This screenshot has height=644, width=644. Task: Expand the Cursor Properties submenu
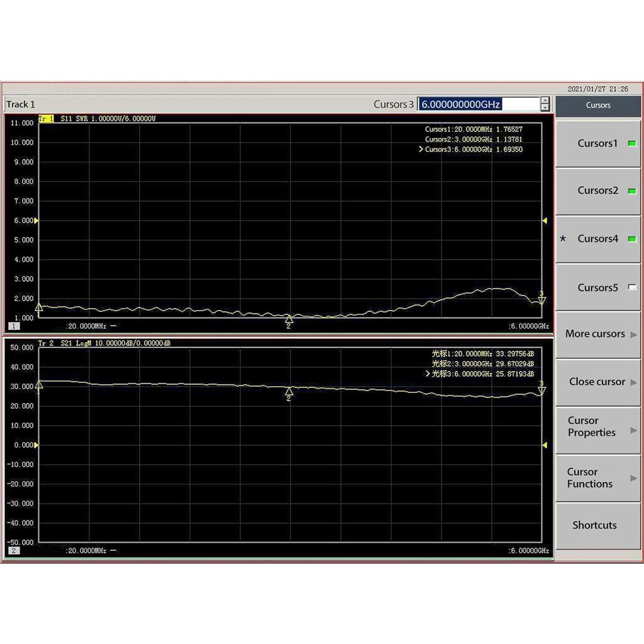pyautogui.click(x=598, y=427)
